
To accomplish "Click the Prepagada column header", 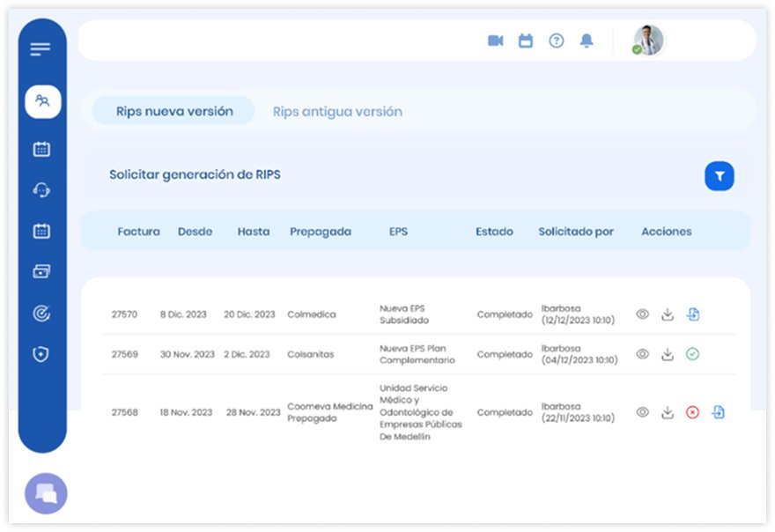I will pos(321,232).
